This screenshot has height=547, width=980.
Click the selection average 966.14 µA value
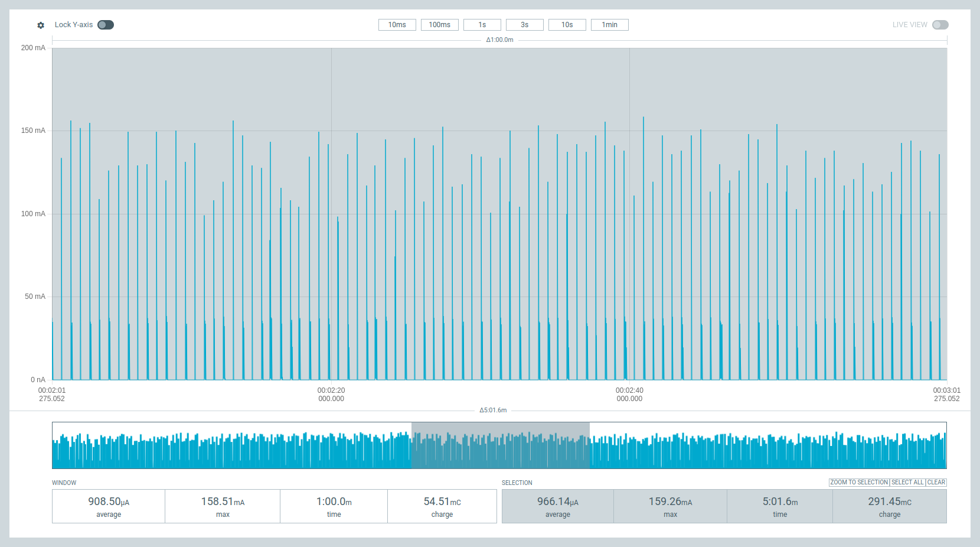[558, 502]
